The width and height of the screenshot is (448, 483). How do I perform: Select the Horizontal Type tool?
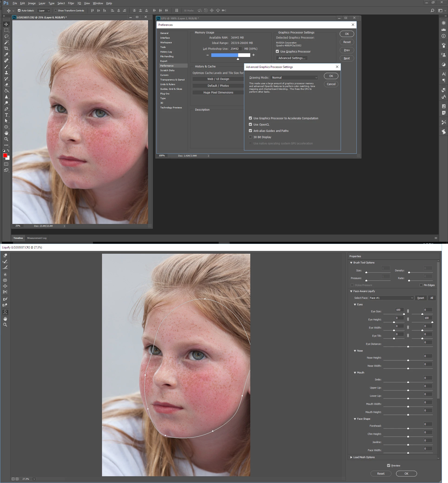click(6, 115)
